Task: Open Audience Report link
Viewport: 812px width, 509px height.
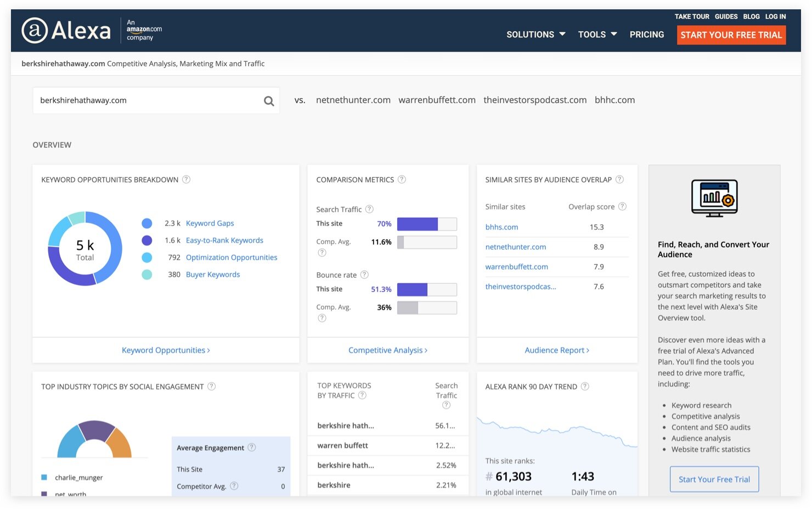Action: point(557,350)
